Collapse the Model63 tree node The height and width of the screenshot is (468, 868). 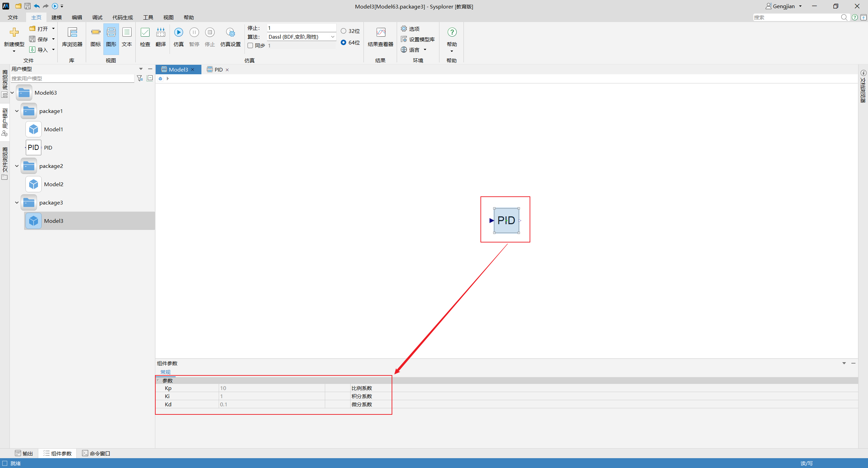pyautogui.click(x=12, y=93)
